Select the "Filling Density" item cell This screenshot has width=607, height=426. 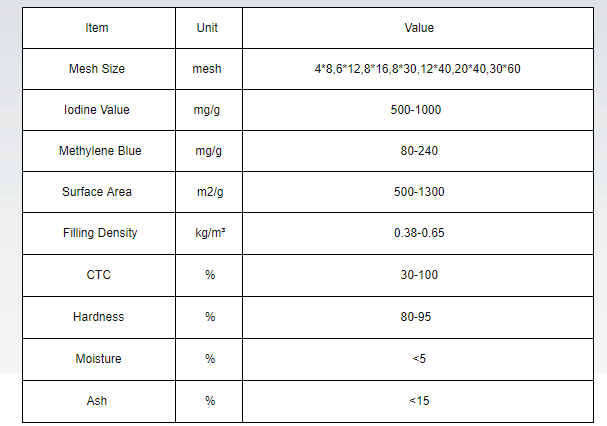point(99,233)
